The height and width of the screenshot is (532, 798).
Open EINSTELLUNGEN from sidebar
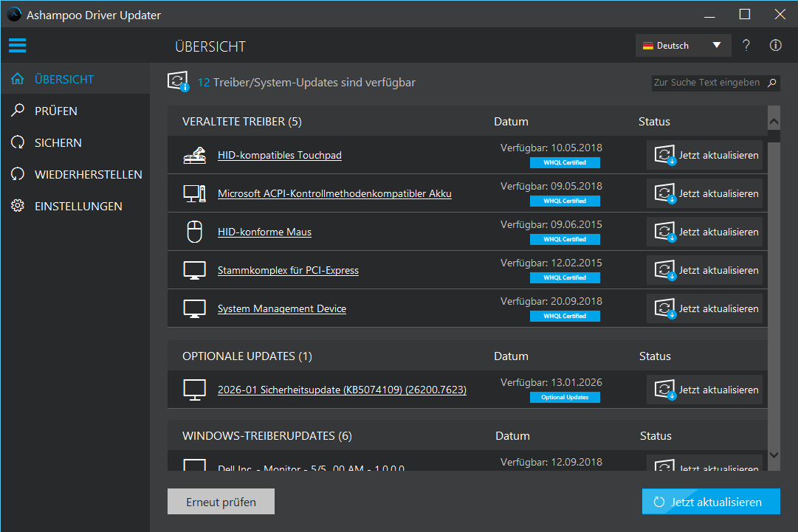pyautogui.click(x=78, y=207)
